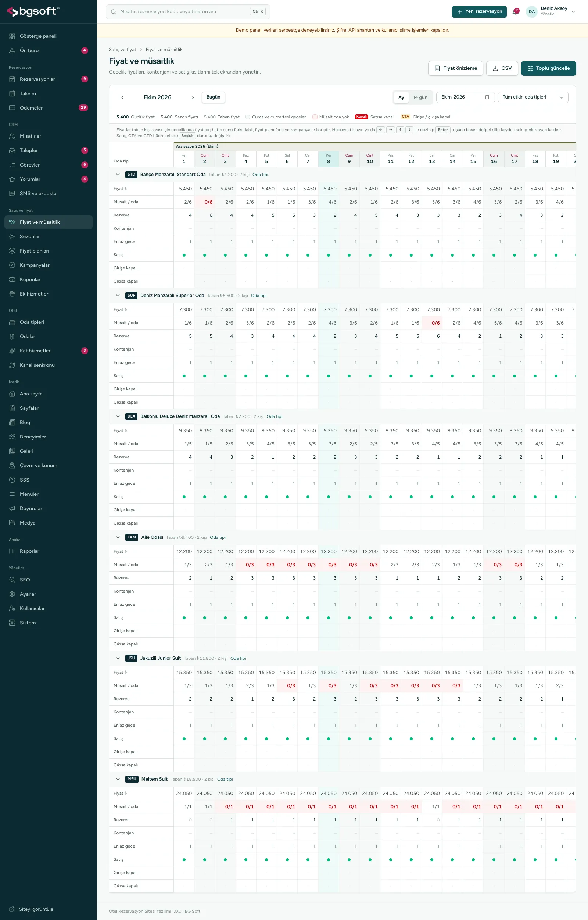Download the CSV export
Image resolution: width=588 pixels, height=920 pixels.
click(x=502, y=68)
